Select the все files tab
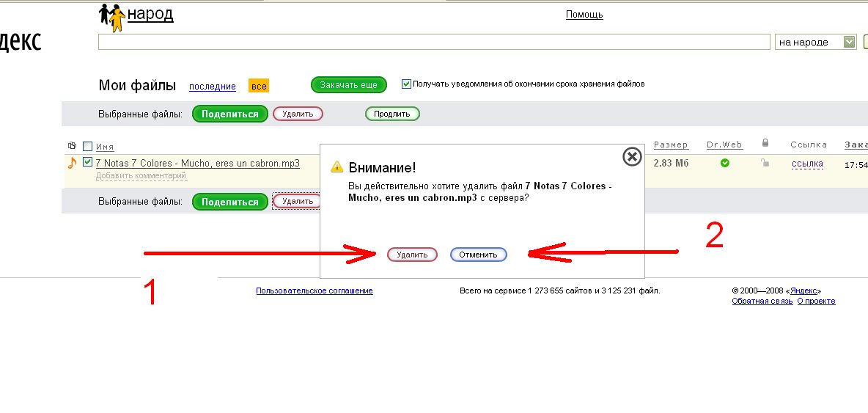 click(x=259, y=86)
